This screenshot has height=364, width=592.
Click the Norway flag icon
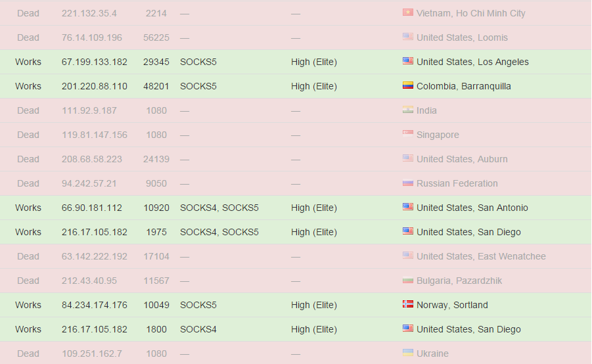click(x=408, y=304)
